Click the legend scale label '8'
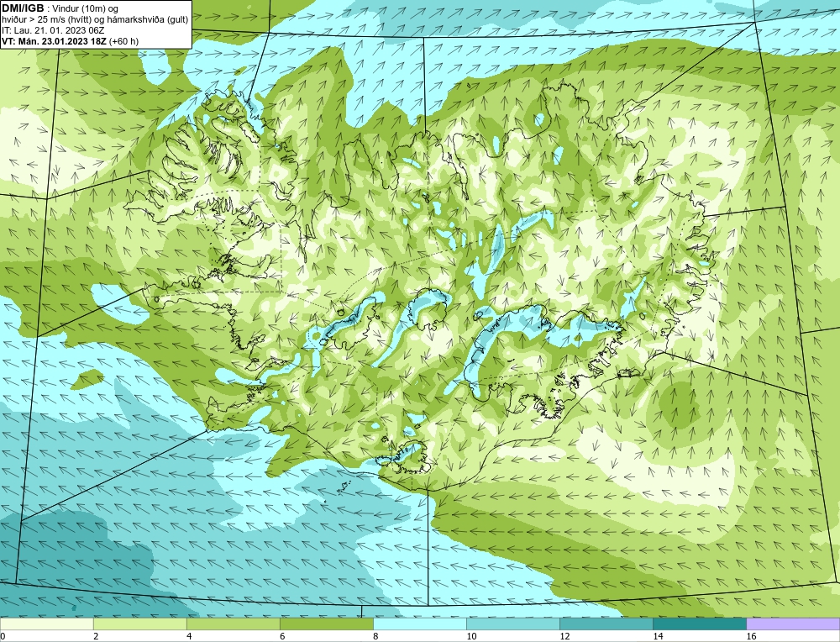 coord(375,636)
